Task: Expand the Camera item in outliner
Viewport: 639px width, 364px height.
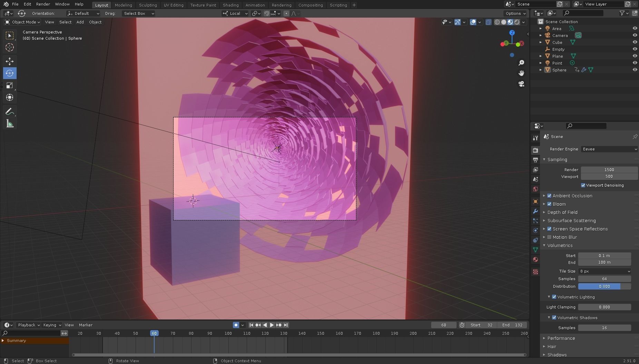Action: pyautogui.click(x=541, y=36)
